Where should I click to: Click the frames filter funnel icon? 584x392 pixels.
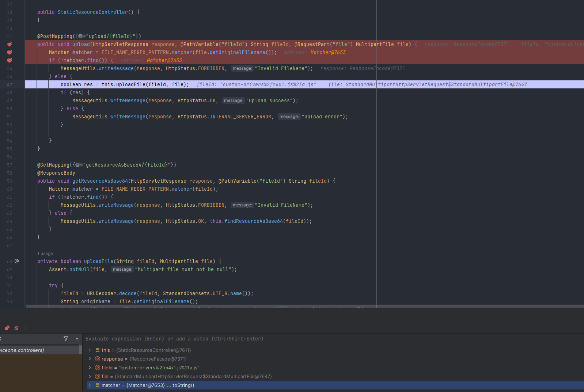coord(66,339)
